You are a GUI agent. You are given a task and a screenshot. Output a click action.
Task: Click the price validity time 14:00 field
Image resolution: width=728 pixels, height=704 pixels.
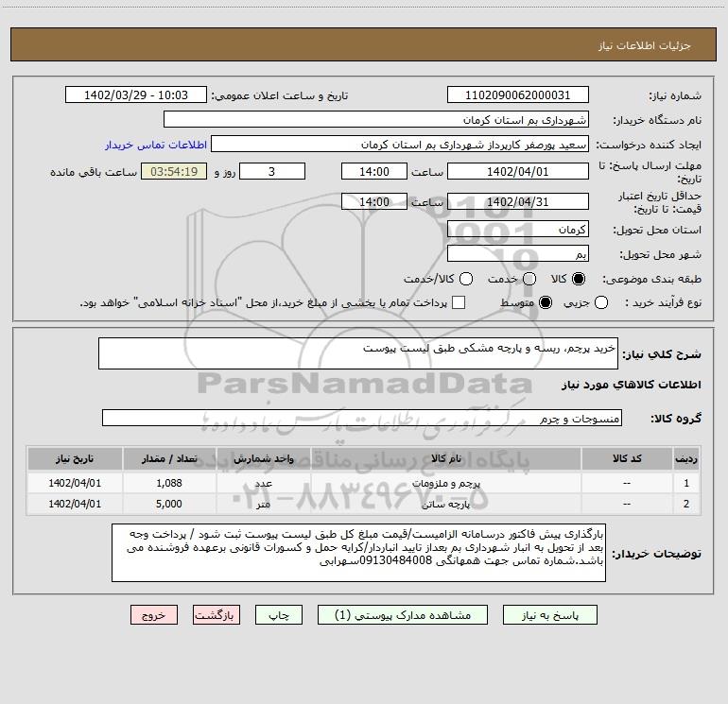374,201
